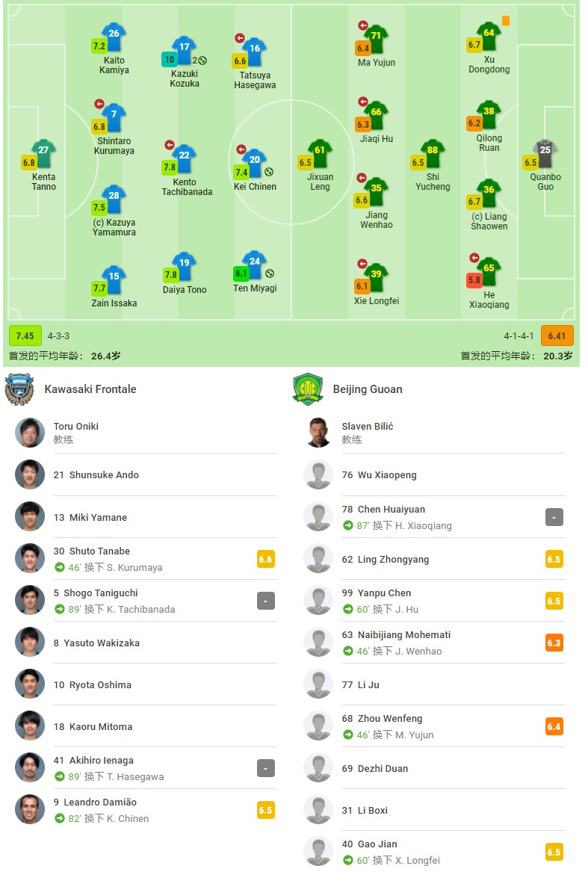The height and width of the screenshot is (872, 588).
Task: Click Kenta Tanno's green goalkeeper jersey
Action: [x=43, y=153]
